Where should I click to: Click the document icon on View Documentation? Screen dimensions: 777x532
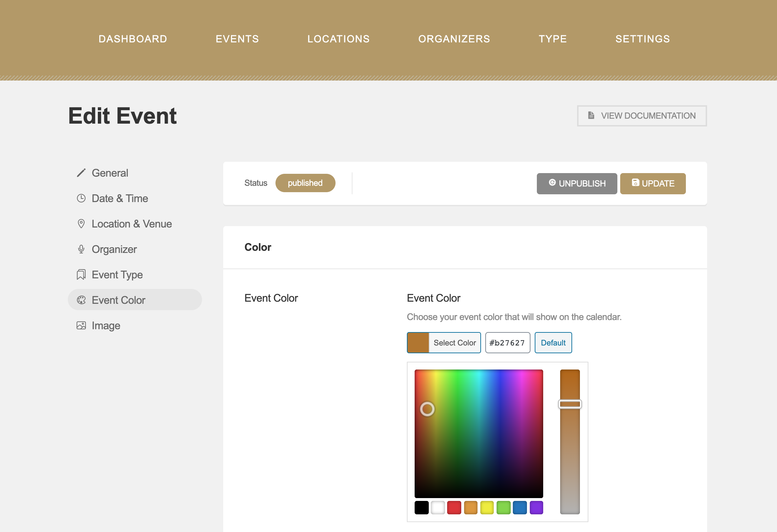591,116
